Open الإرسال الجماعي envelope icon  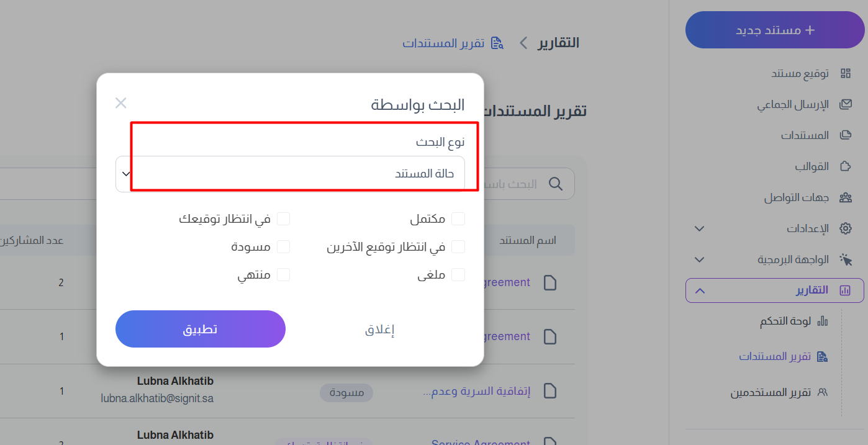tap(845, 104)
